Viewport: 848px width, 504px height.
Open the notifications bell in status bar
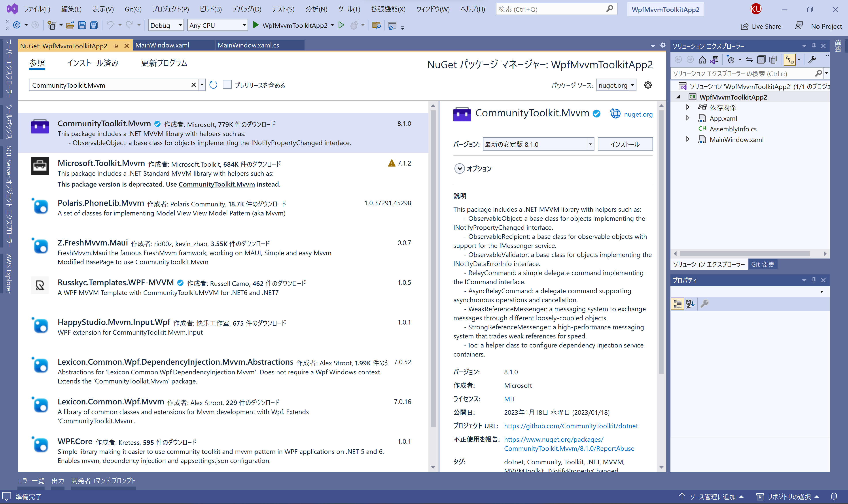click(x=834, y=496)
